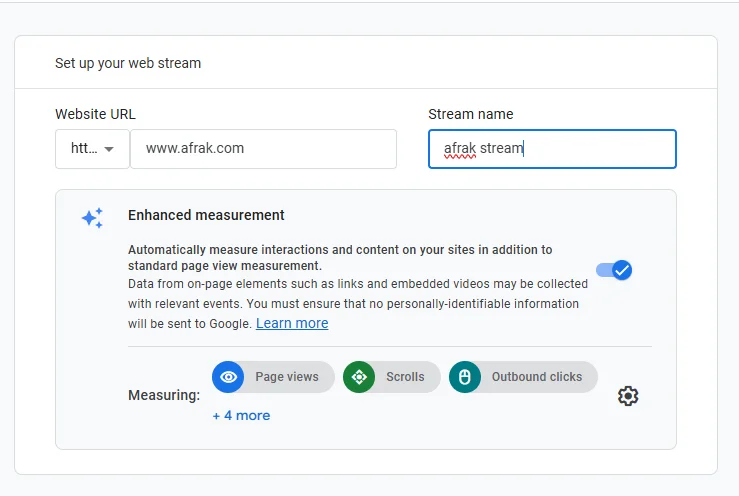
Task: Click the Stream name label
Action: click(470, 114)
